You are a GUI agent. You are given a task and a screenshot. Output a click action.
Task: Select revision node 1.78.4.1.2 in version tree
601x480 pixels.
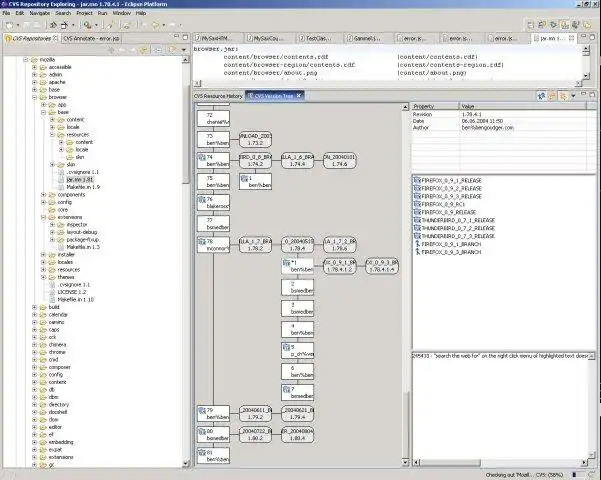[340, 266]
